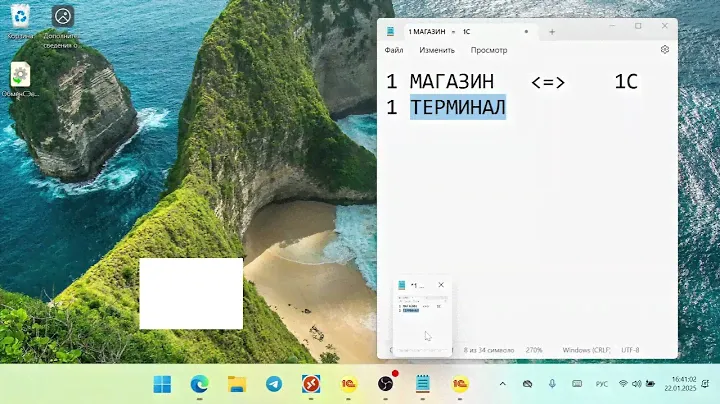Switch to OBS Studio in taskbar

coord(386,383)
